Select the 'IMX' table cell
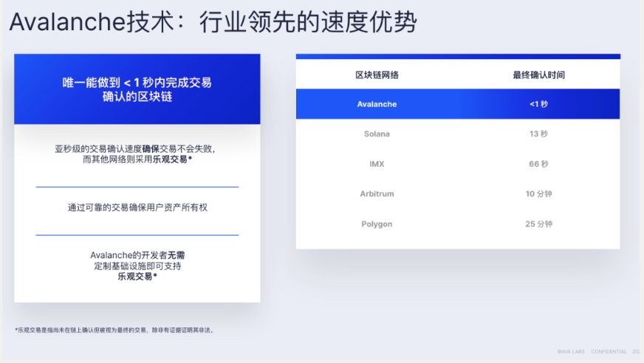 click(377, 164)
